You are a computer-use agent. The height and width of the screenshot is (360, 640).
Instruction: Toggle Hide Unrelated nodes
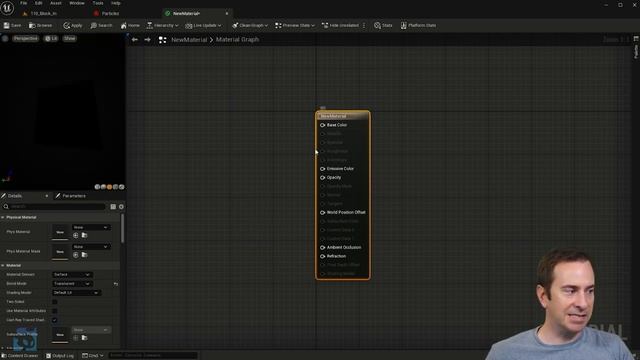click(x=340, y=25)
